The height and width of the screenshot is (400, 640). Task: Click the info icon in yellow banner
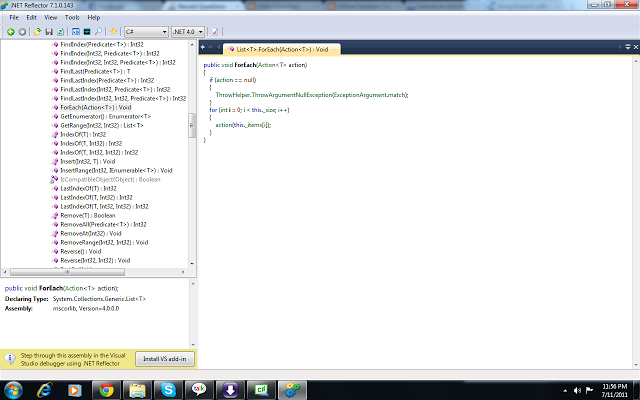(x=10, y=359)
